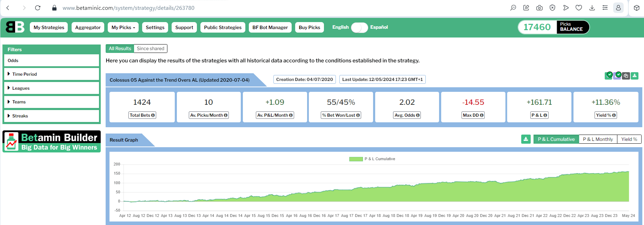This screenshot has width=644, height=225.
Task: Select the P & L Cumulative graph tab
Action: (x=556, y=139)
